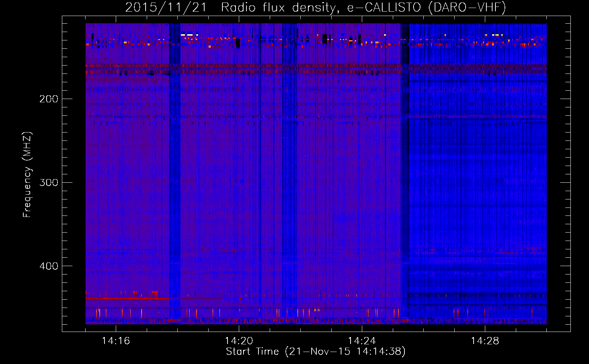Click the 'Start Time (21-Nov-15 14:14:38)' label
The image size is (589, 364).
316,351
